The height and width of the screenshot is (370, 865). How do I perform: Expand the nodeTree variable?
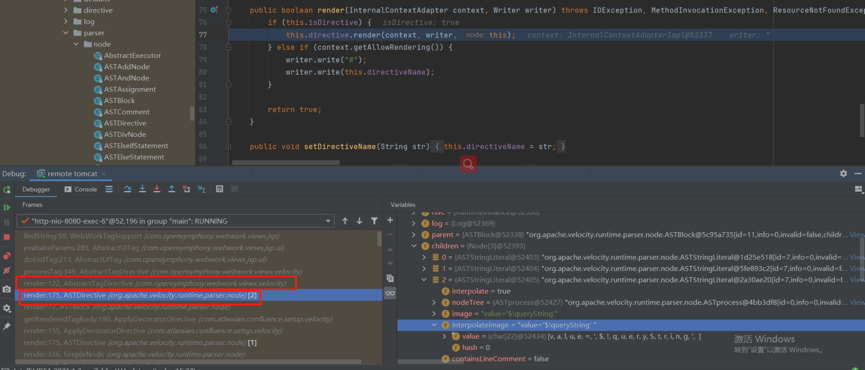point(435,302)
